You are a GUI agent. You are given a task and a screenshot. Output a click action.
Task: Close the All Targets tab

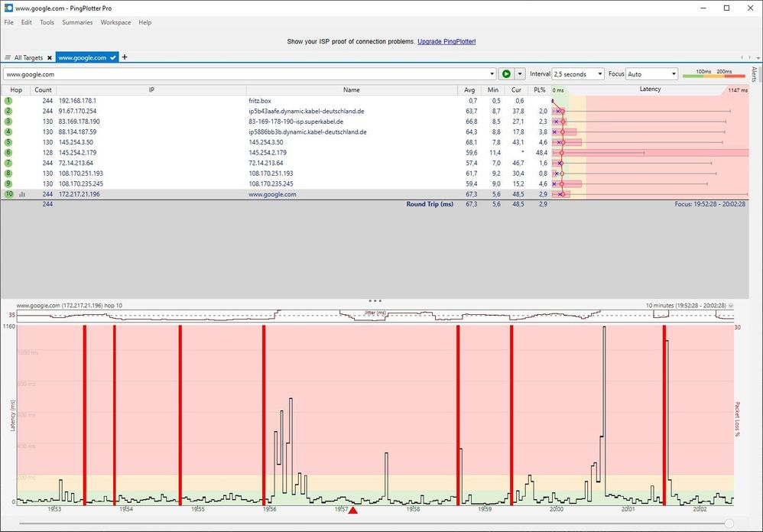[49, 57]
